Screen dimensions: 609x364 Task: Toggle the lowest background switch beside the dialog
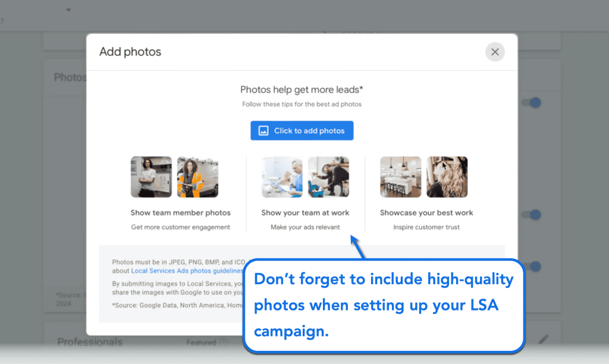533,266
